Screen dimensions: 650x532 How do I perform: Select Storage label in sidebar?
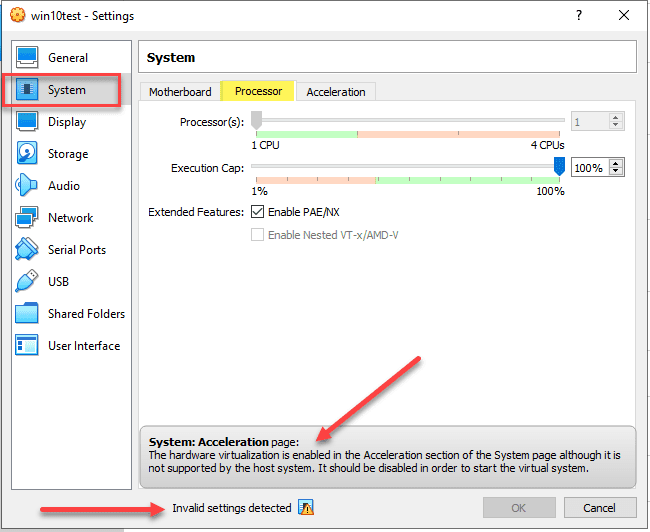click(x=68, y=154)
